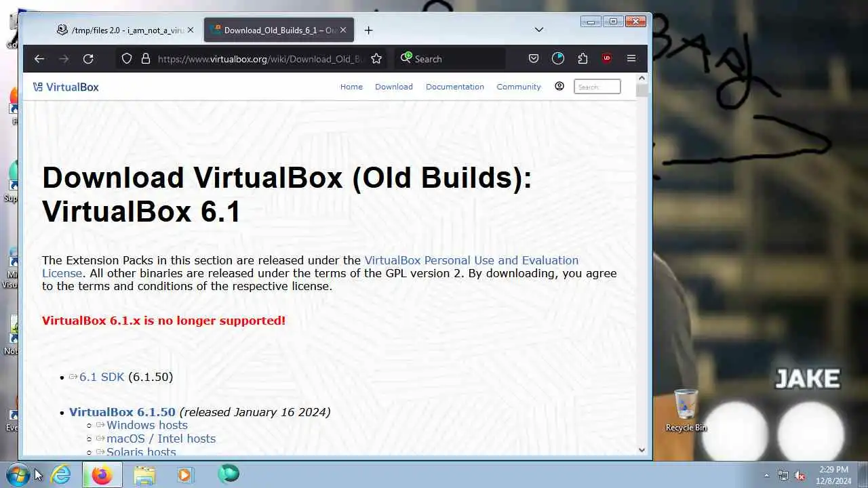Click the page scrollbar up arrow

(642, 79)
